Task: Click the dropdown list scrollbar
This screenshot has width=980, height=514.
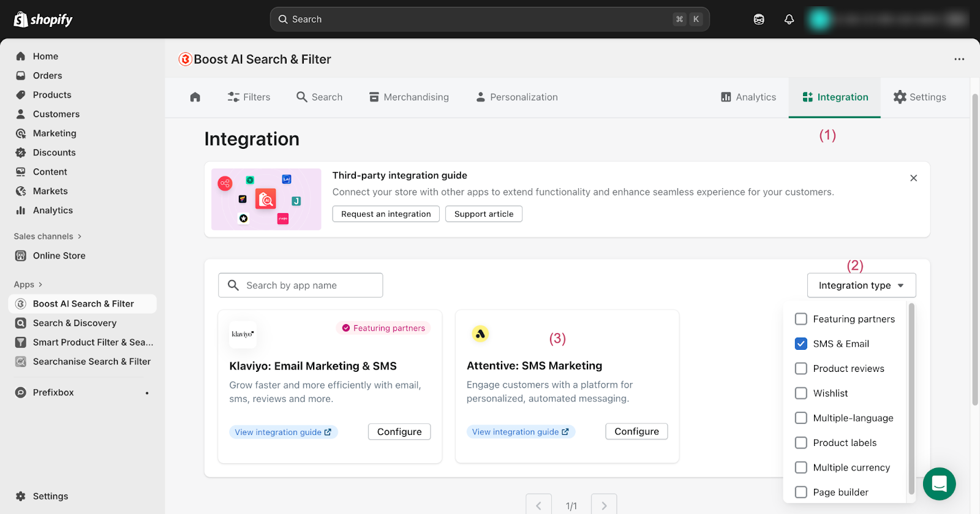Action: [x=911, y=398]
